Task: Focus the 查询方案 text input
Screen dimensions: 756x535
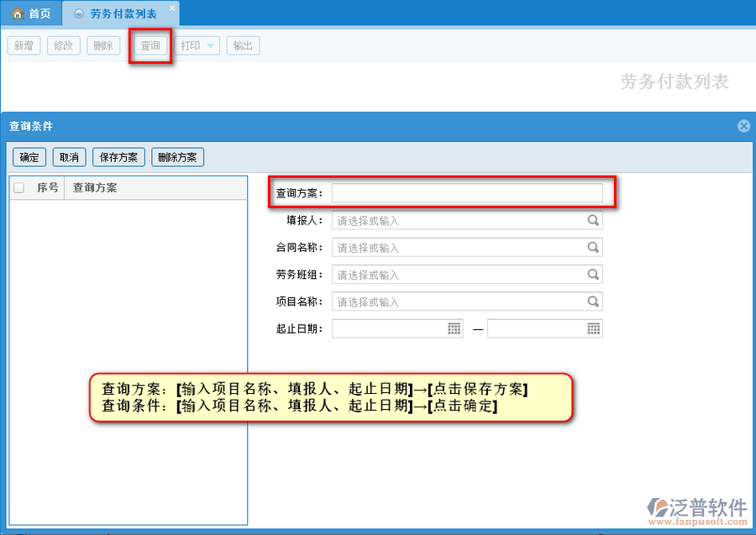Action: click(x=467, y=193)
